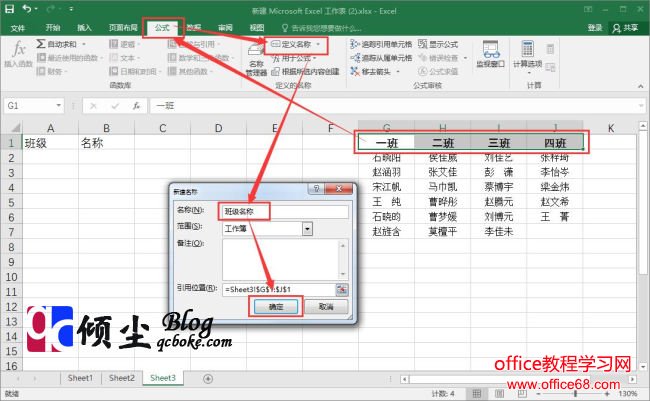Switch to the Sheet2 tab

tap(121, 378)
